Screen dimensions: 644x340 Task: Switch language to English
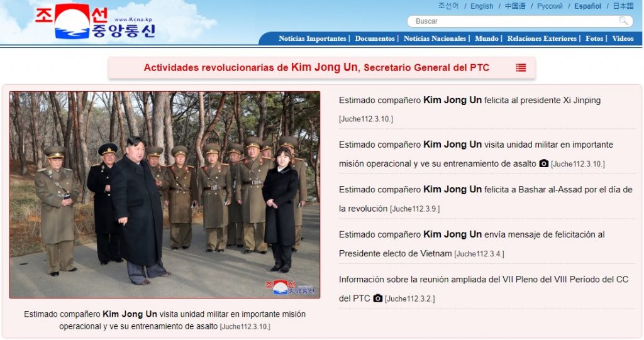[x=482, y=6]
